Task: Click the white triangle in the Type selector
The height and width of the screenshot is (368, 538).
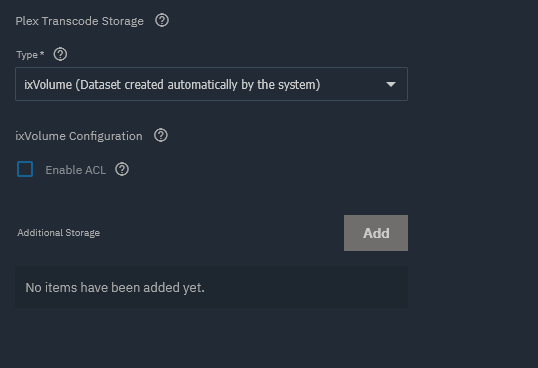Action: coord(391,84)
